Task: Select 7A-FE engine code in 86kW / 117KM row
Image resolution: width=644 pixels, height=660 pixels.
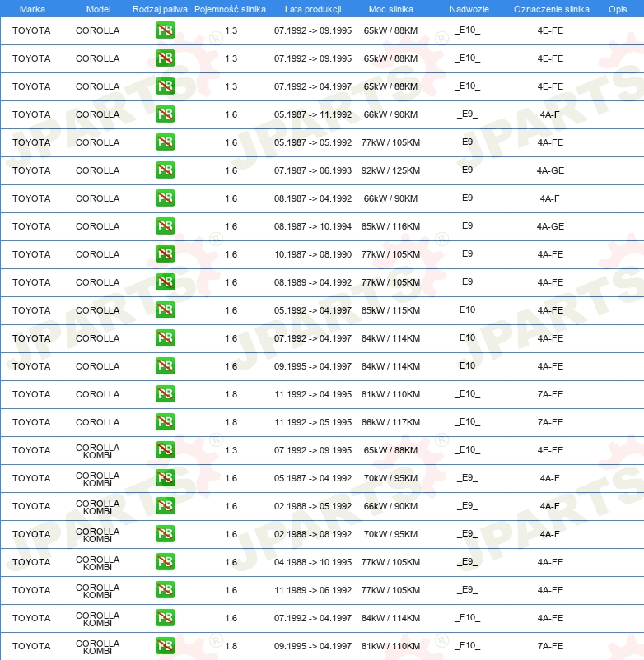Action: pyautogui.click(x=550, y=422)
